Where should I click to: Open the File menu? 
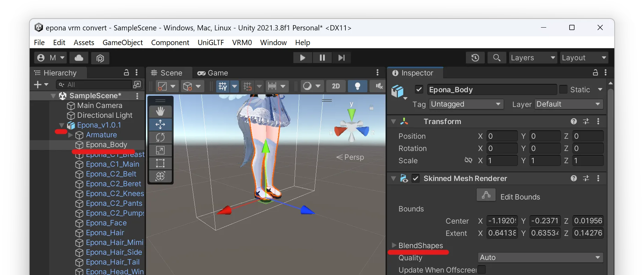coord(39,42)
